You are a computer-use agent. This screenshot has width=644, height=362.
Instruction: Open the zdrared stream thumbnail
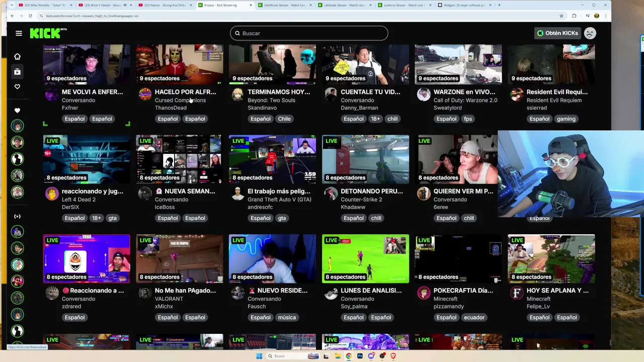coord(87,258)
